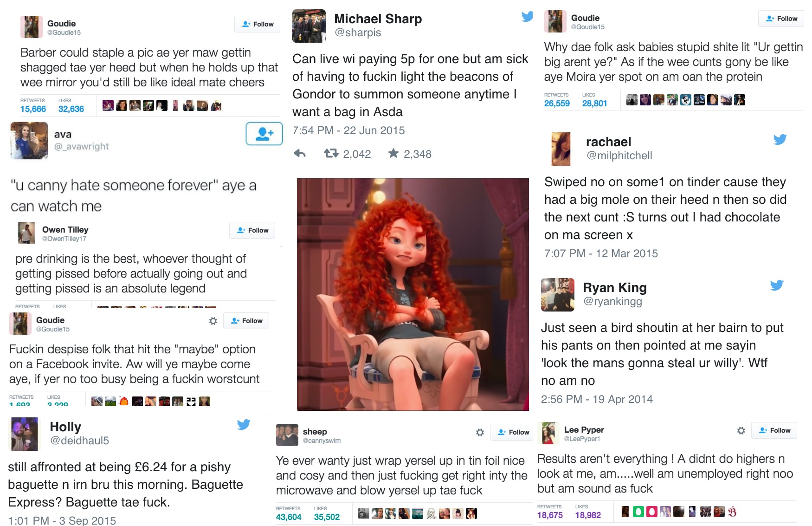Open the 35,502 likes count on sheep's tweet
The width and height of the screenshot is (812, 526).
(x=327, y=517)
